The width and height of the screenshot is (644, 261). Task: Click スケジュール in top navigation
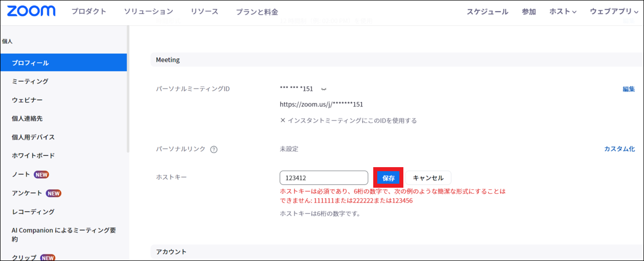pyautogui.click(x=487, y=12)
